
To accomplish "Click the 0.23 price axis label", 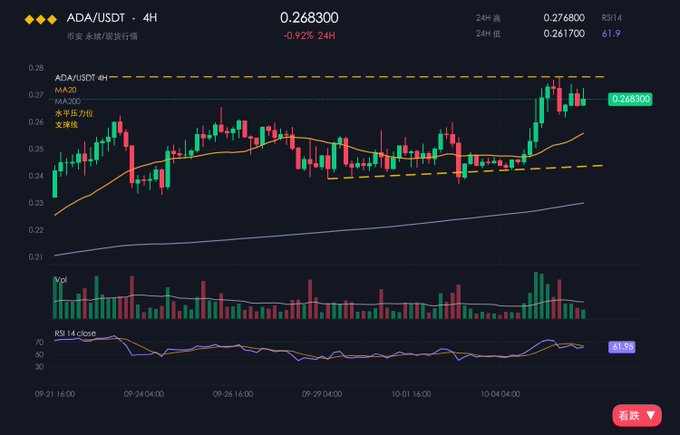I will tap(36, 203).
